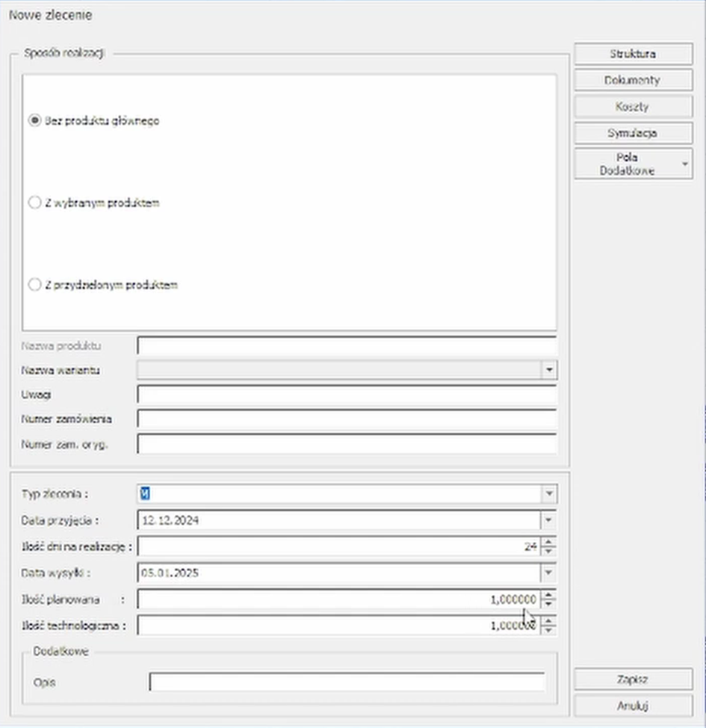Open the Struktura panel button

[x=633, y=54]
